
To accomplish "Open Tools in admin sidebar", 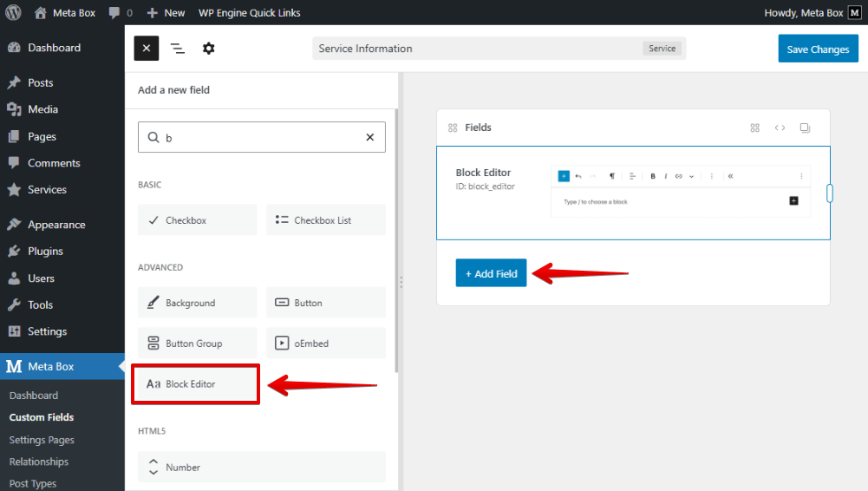I will point(62,304).
